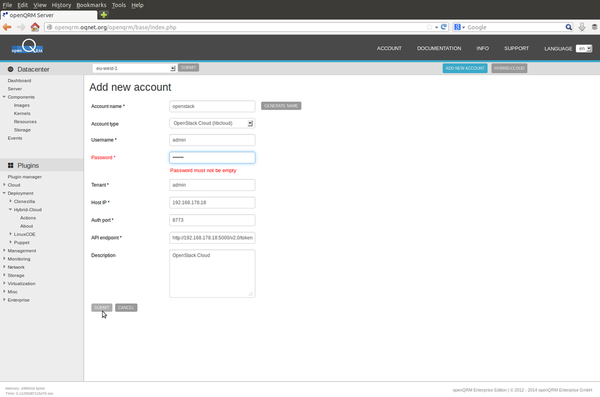Viewport: 600px width, 397px height.
Task: Reload the page with refresh icon
Action: [x=443, y=27]
